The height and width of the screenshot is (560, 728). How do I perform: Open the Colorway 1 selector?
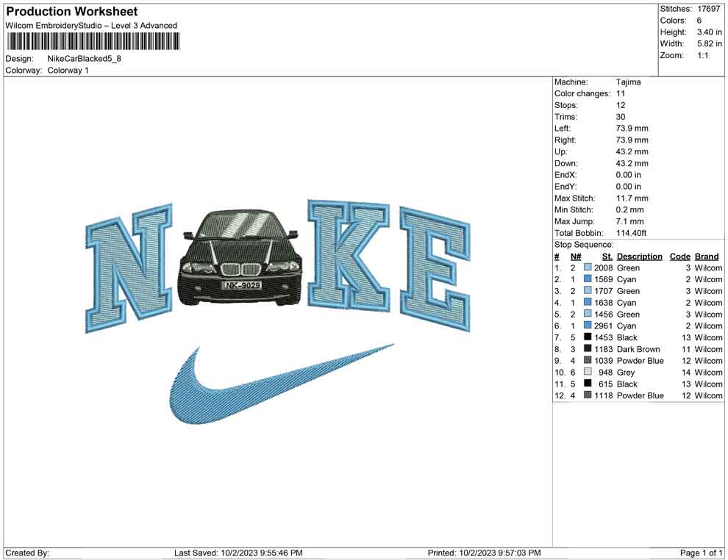point(70,71)
